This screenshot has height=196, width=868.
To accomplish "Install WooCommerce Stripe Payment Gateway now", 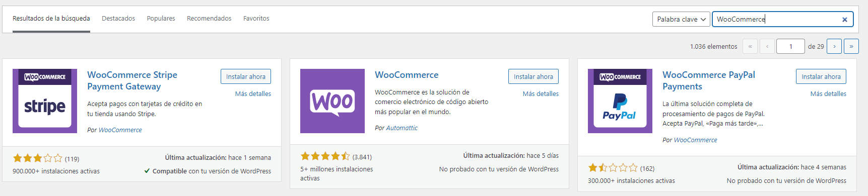I will [x=246, y=76].
